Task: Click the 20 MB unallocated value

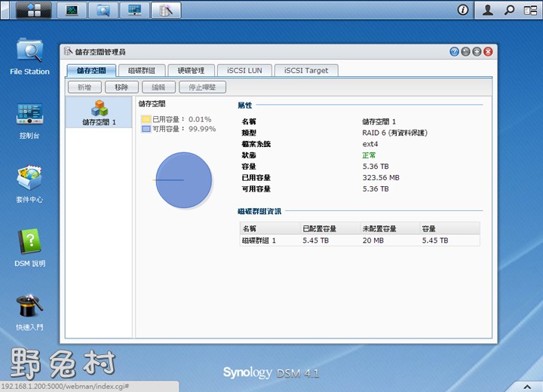Action: pyautogui.click(x=373, y=240)
